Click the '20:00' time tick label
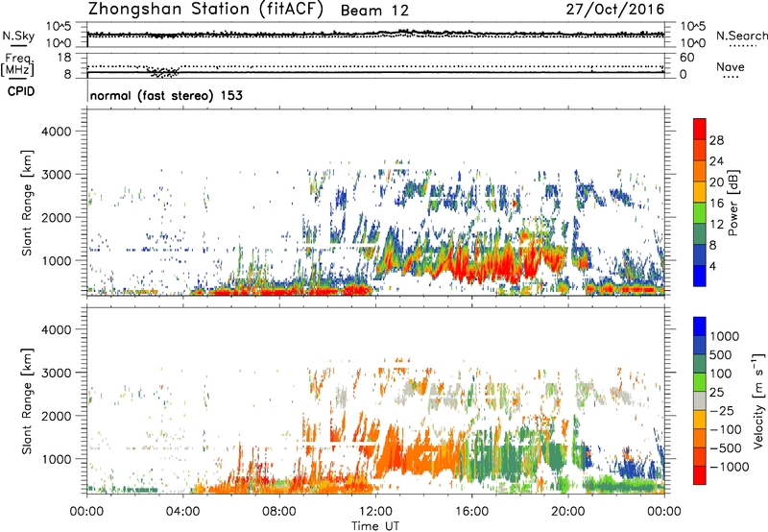 click(568, 512)
